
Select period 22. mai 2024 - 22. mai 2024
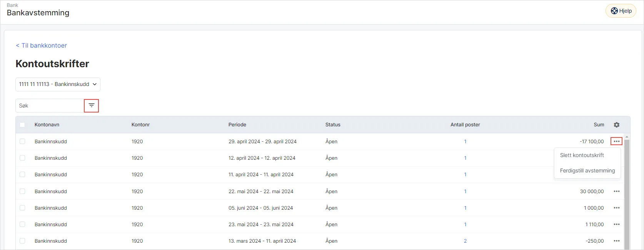(261, 191)
